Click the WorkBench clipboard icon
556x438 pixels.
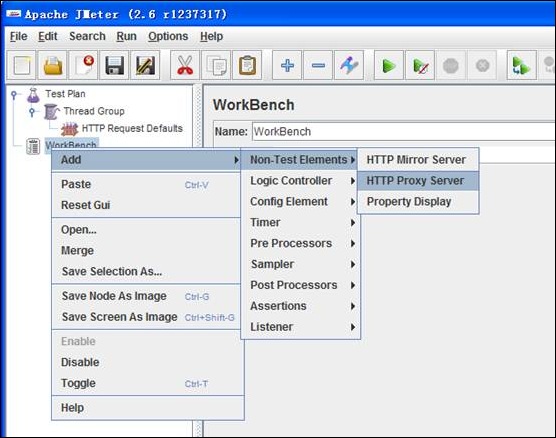click(x=33, y=146)
